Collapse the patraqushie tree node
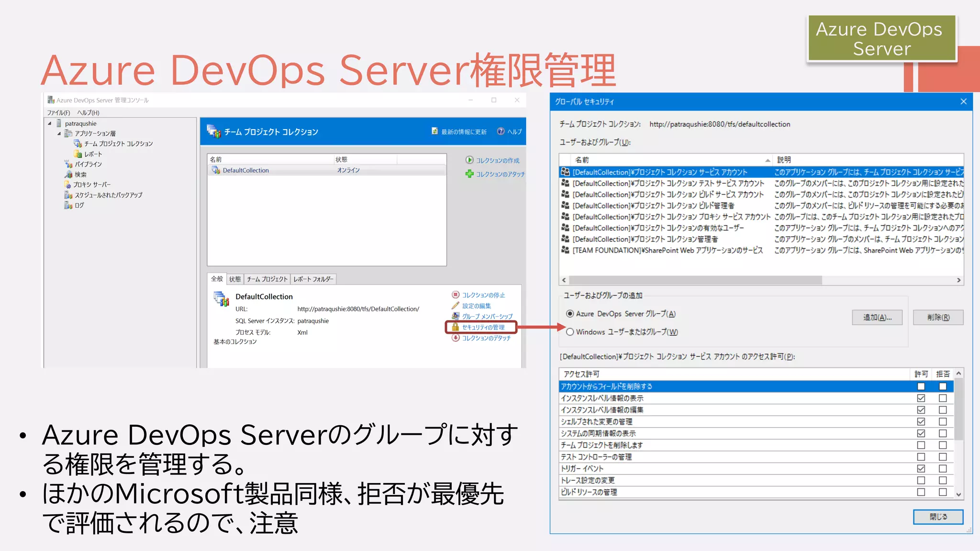This screenshot has height=551, width=980. [x=49, y=123]
